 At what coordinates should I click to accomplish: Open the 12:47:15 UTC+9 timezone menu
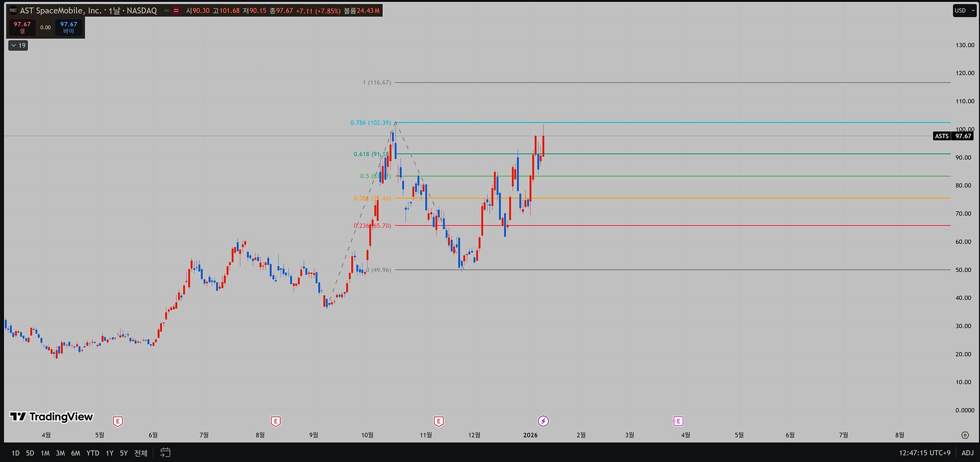point(924,453)
